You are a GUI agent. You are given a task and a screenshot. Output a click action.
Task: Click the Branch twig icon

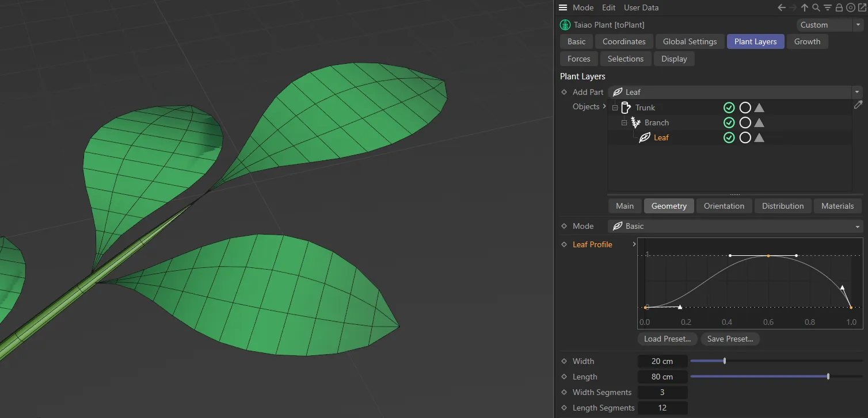(635, 122)
